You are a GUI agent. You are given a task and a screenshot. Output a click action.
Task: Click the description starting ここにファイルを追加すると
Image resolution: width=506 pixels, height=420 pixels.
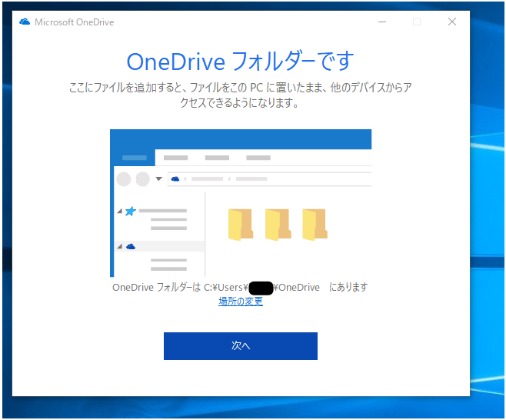click(x=241, y=95)
